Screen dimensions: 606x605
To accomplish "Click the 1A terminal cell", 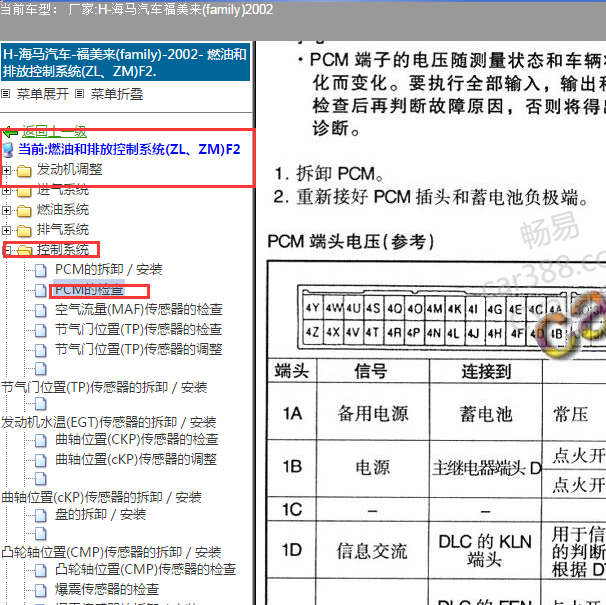I will point(292,413).
